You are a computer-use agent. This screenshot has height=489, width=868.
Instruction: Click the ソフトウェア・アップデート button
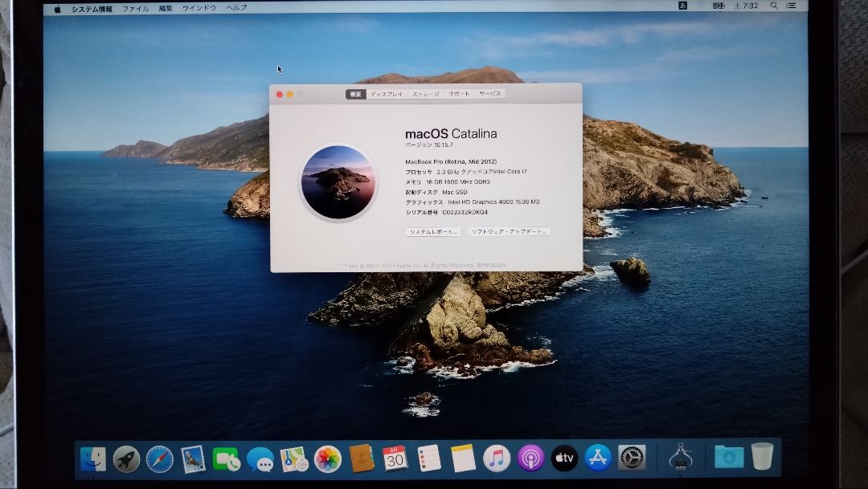pyautogui.click(x=510, y=231)
